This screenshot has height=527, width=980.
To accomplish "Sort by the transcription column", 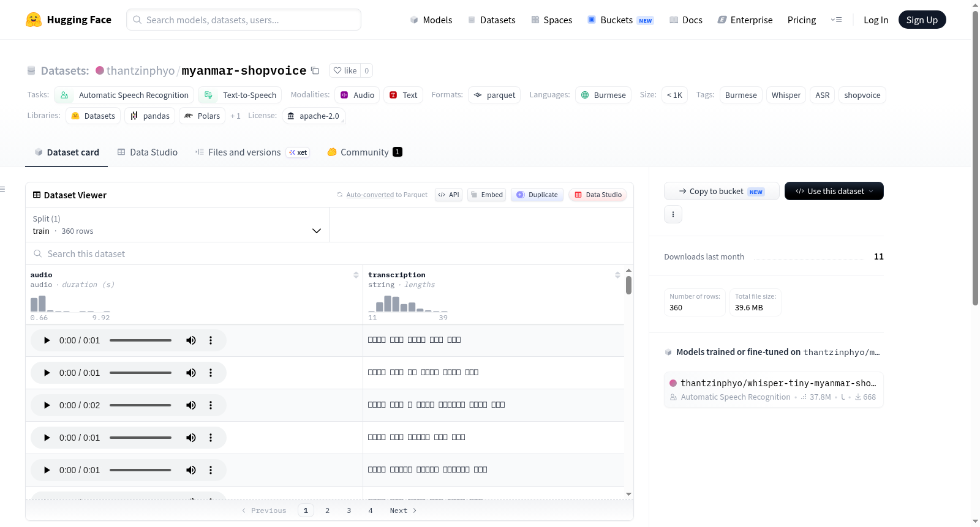I will click(617, 275).
